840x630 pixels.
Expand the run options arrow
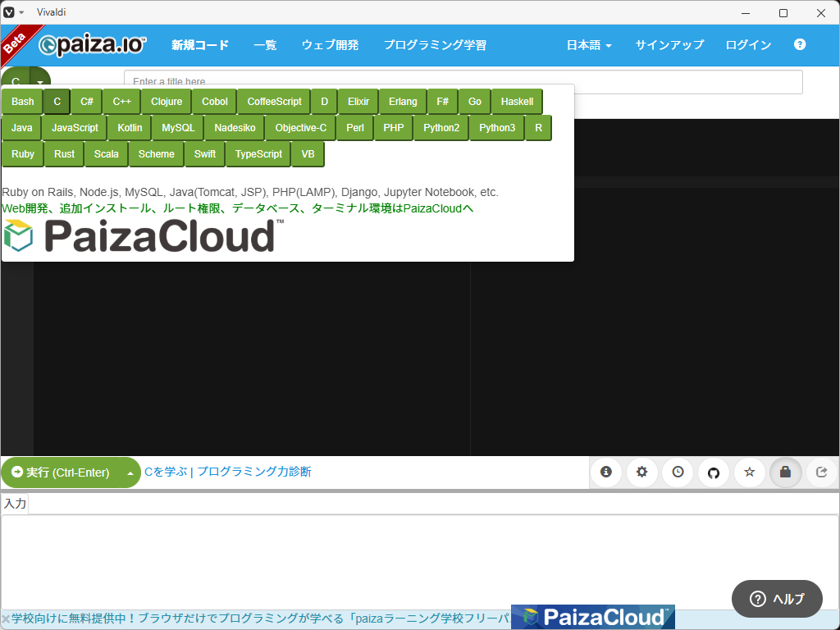(130, 472)
